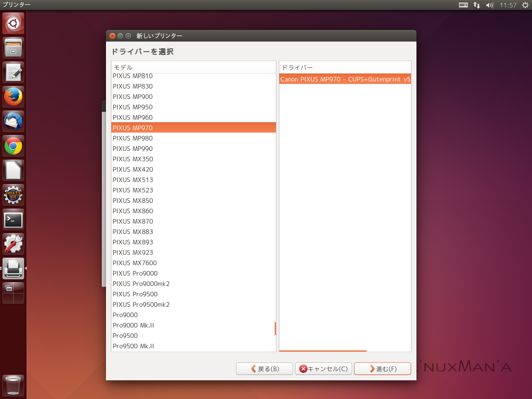Select PIXUS Pro9000mk2 model row
This screenshot has height=399, width=532.
pyautogui.click(x=194, y=283)
